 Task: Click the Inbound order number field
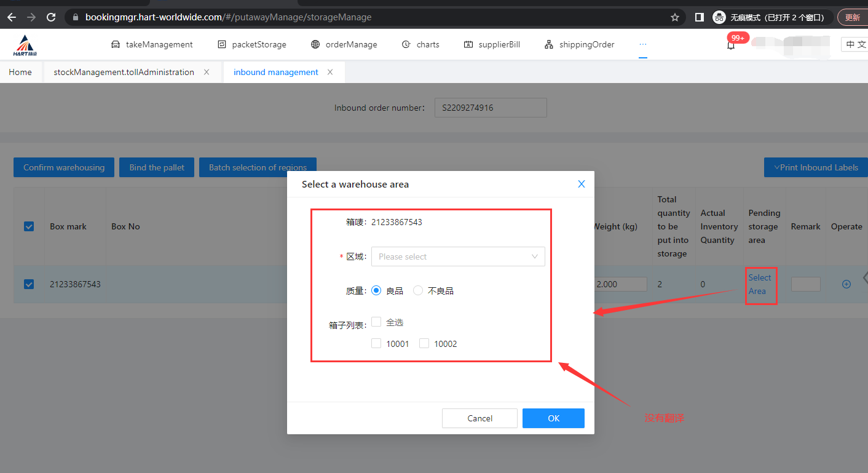coord(490,108)
